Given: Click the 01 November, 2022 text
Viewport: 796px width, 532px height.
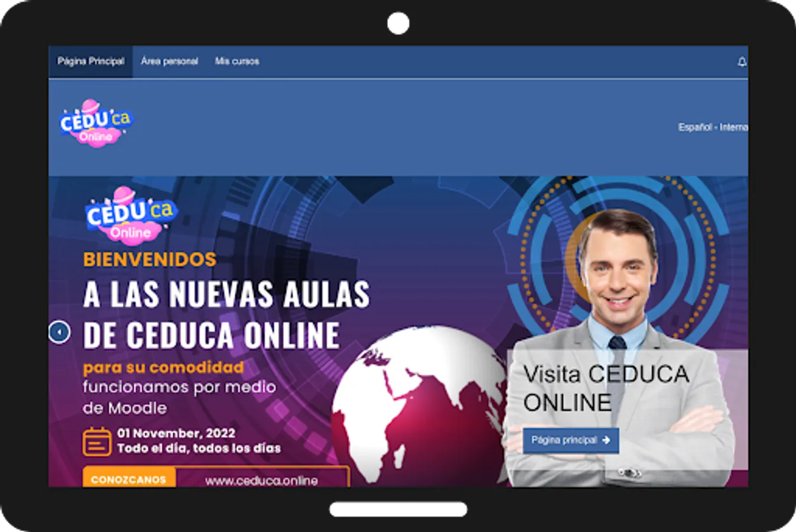Looking at the screenshot, I should tap(176, 433).
